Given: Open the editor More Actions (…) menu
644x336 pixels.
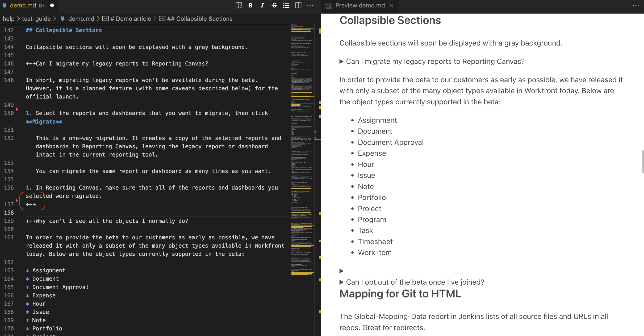Looking at the screenshot, I should pyautogui.click(x=310, y=5).
